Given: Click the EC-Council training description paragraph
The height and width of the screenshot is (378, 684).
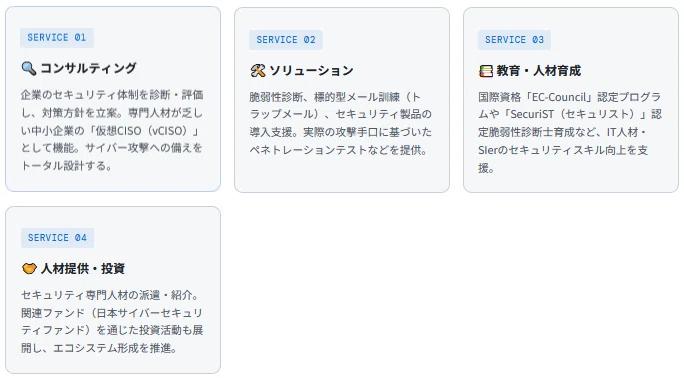Looking at the screenshot, I should 570,132.
